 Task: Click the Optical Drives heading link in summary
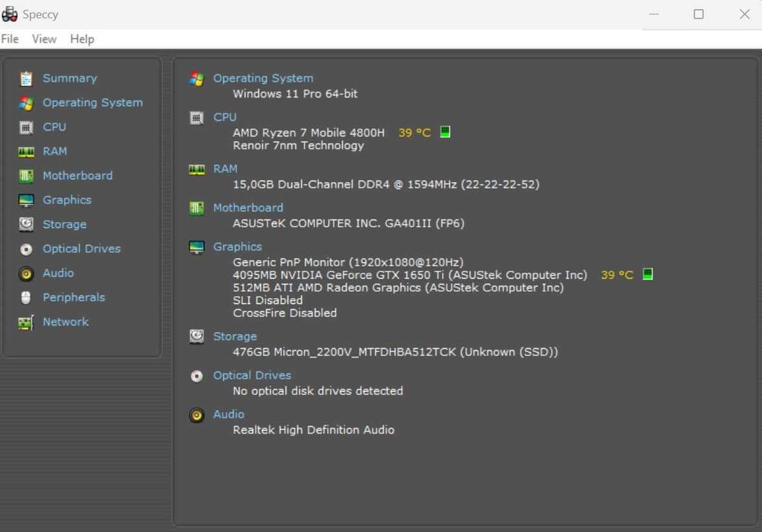tap(252, 376)
